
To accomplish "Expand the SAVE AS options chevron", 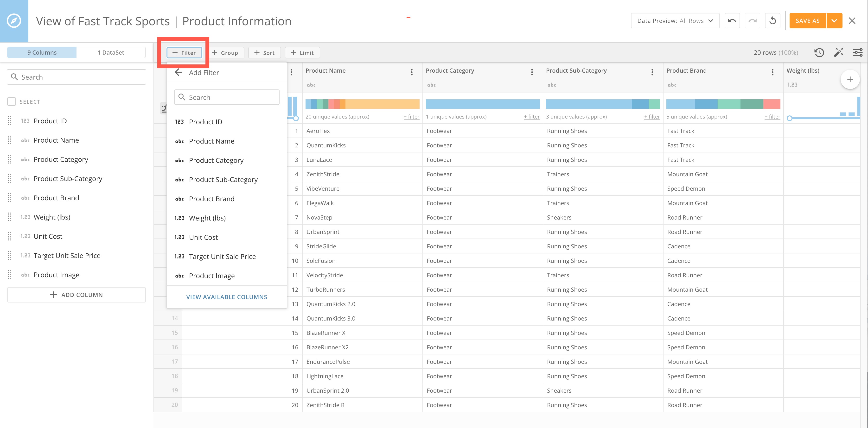I will pos(835,20).
